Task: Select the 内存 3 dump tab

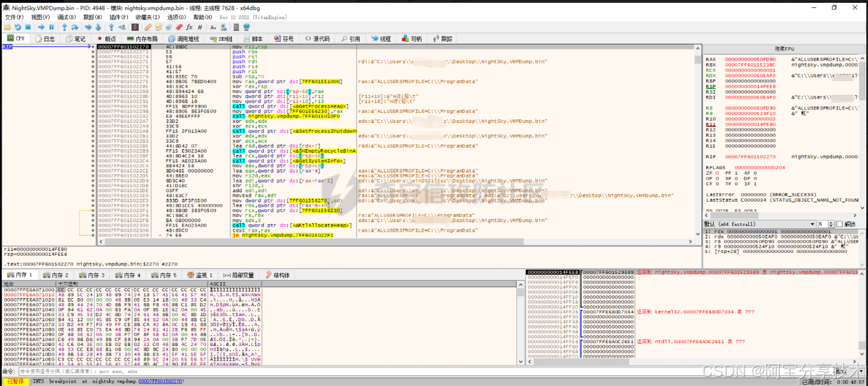Action: pos(92,275)
